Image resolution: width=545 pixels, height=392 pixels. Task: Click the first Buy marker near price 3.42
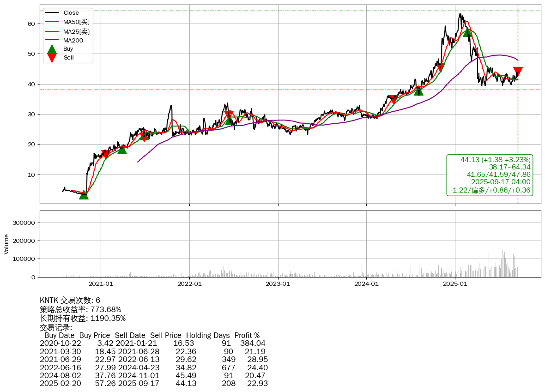coord(84,195)
